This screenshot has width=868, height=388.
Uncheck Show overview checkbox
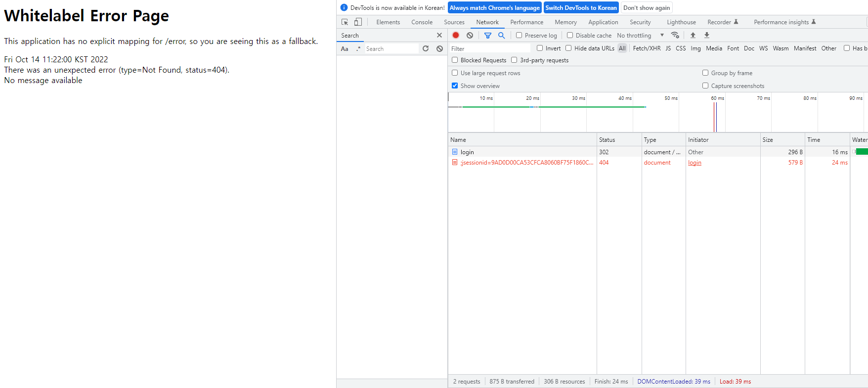(455, 86)
